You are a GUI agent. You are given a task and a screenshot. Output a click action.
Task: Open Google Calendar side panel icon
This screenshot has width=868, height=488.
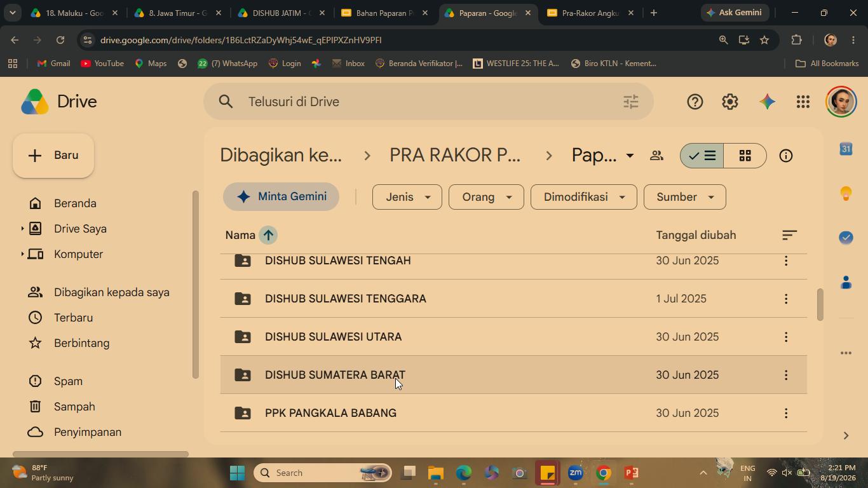[846, 149]
